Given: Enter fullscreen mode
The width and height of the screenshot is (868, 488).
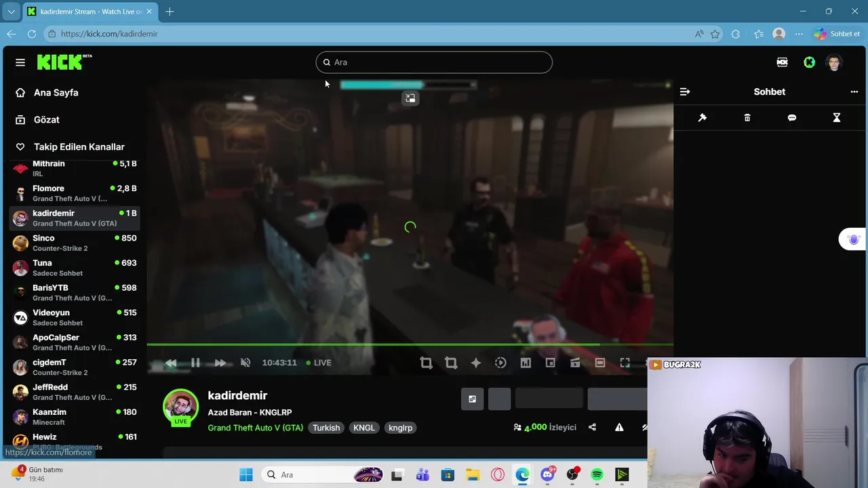Looking at the screenshot, I should (625, 363).
